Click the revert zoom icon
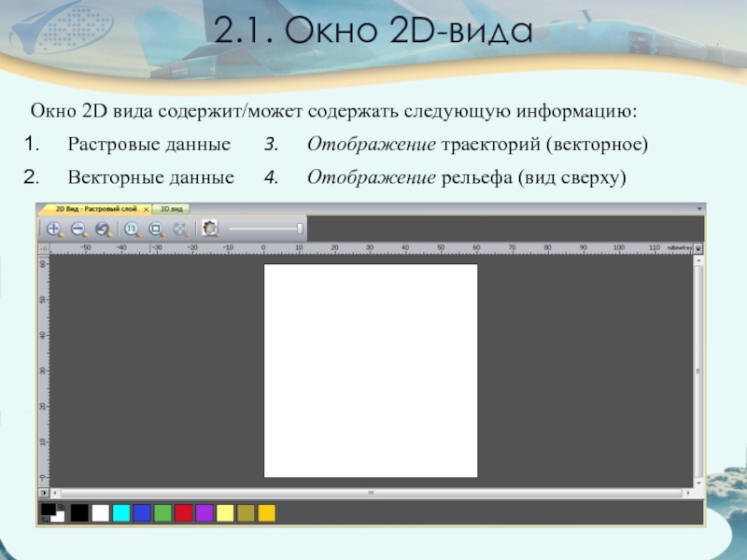This screenshot has height=560, width=747. coord(103,229)
